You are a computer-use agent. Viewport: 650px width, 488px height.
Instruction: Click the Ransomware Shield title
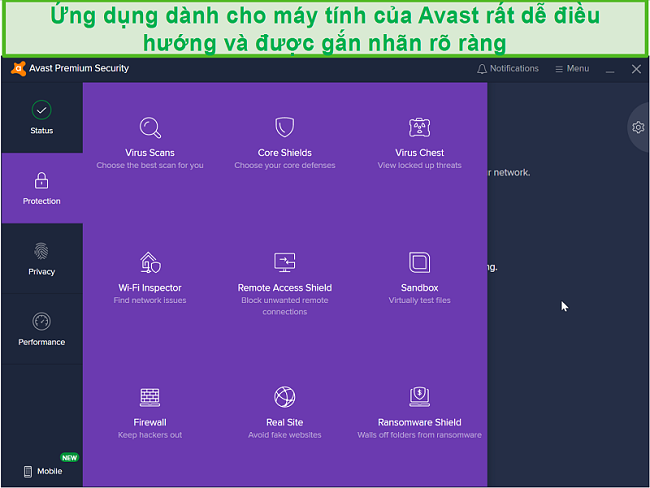[x=420, y=422]
